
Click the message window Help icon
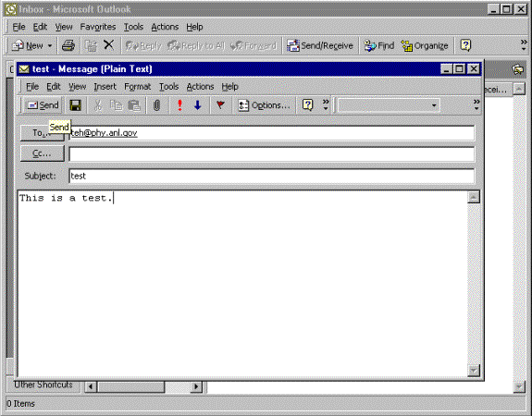point(307,104)
